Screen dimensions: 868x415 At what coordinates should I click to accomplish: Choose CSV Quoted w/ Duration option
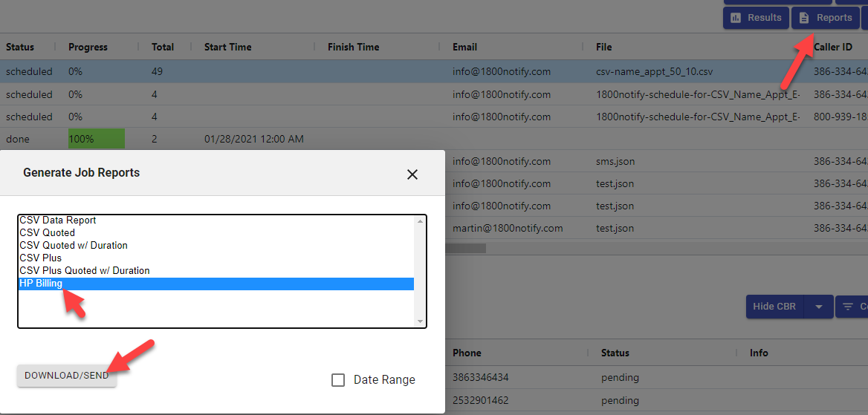74,246
